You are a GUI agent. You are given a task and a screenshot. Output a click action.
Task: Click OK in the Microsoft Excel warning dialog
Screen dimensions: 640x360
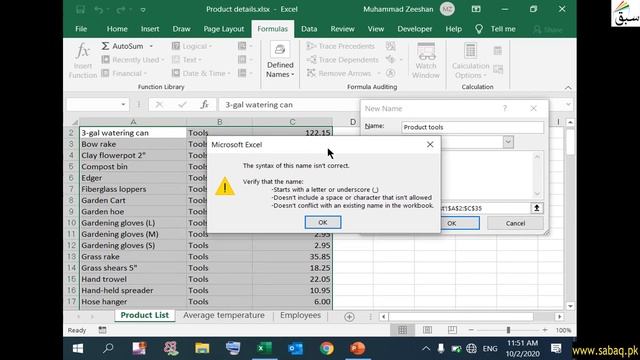[x=322, y=222]
